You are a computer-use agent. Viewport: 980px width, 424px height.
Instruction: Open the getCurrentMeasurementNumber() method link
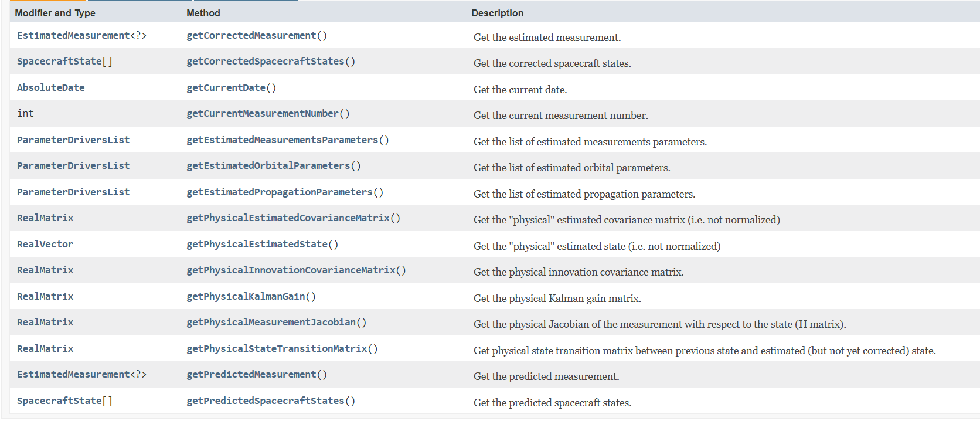[262, 114]
